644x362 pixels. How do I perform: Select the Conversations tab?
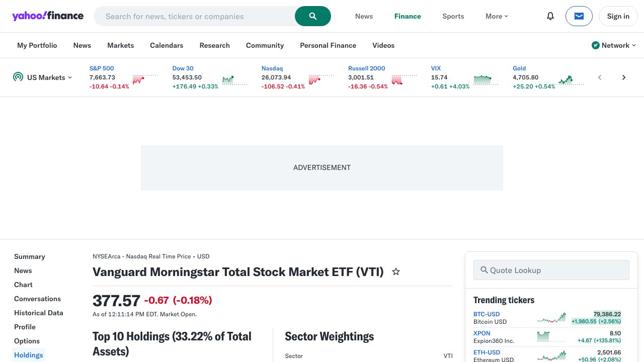click(x=37, y=299)
